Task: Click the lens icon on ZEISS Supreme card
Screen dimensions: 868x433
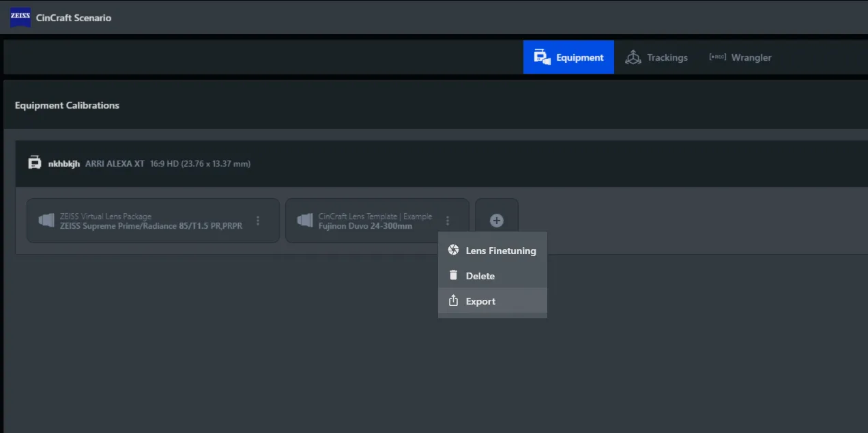Action: coord(46,221)
